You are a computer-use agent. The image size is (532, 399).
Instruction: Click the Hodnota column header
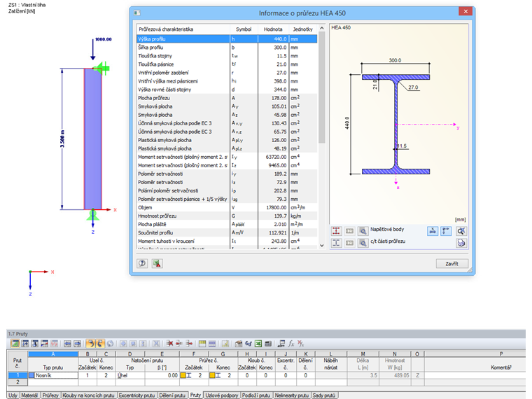[273, 29]
